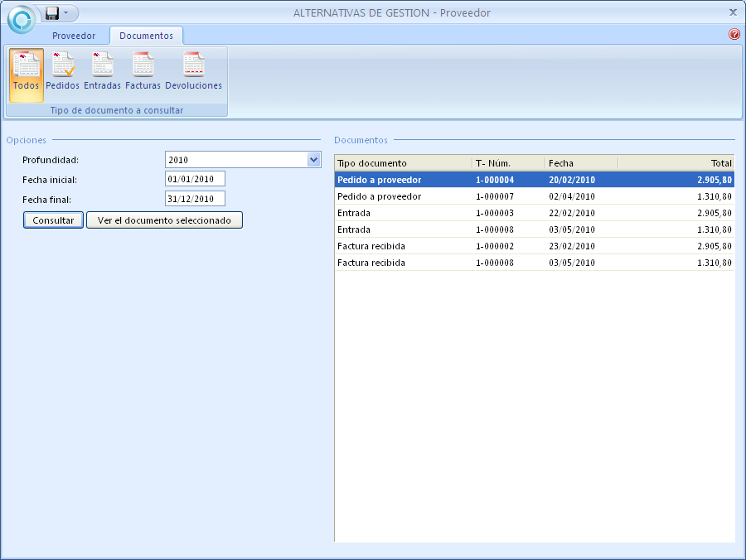Click the Fecha inicial date field
Viewport: 746px width, 560px height.
pyautogui.click(x=195, y=179)
